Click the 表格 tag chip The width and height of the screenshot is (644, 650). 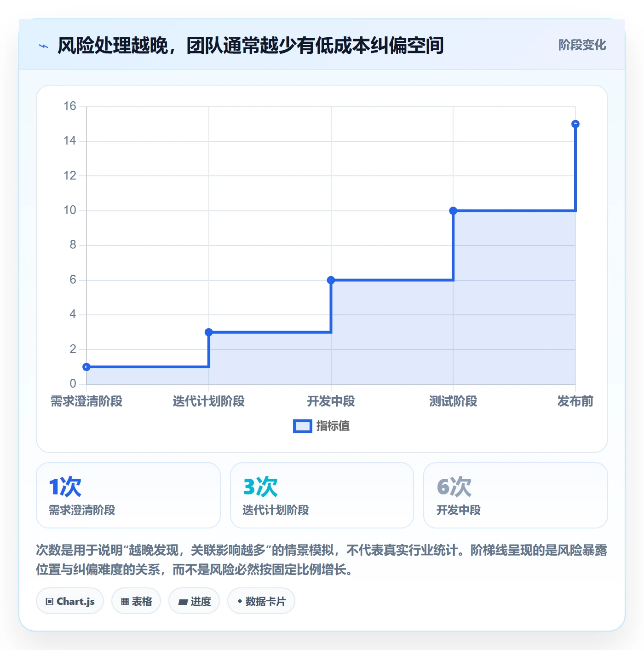pos(136,601)
